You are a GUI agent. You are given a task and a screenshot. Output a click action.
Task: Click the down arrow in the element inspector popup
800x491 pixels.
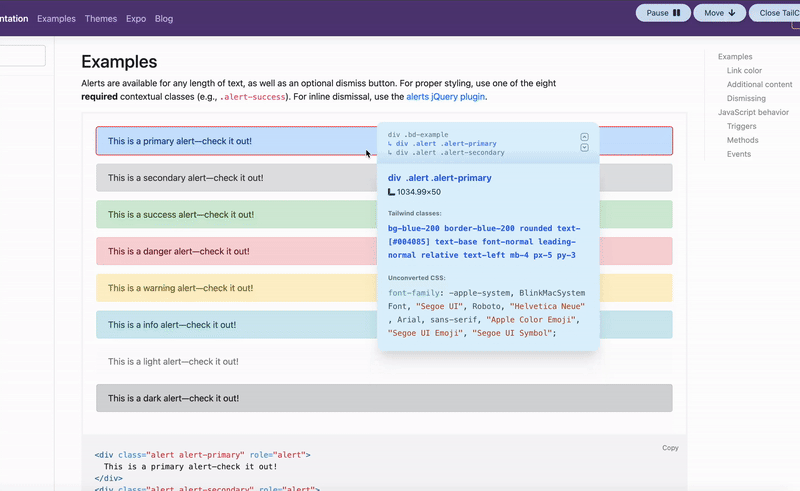585,148
